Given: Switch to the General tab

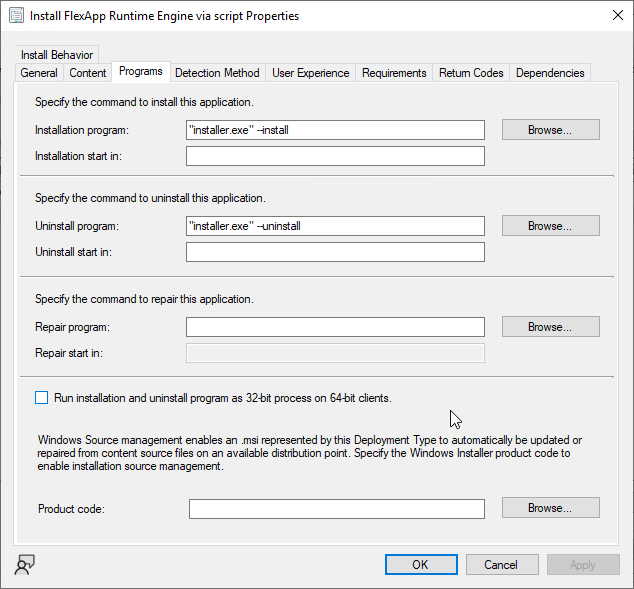Looking at the screenshot, I should tap(39, 73).
